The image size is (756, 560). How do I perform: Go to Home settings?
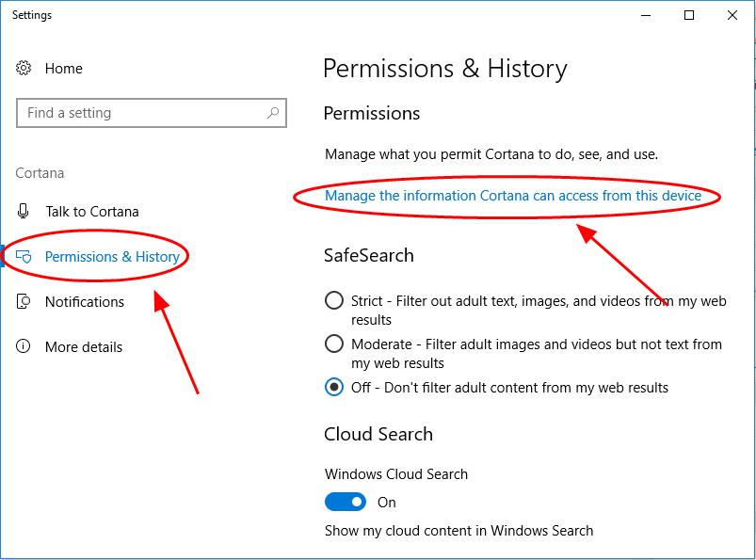[64, 69]
